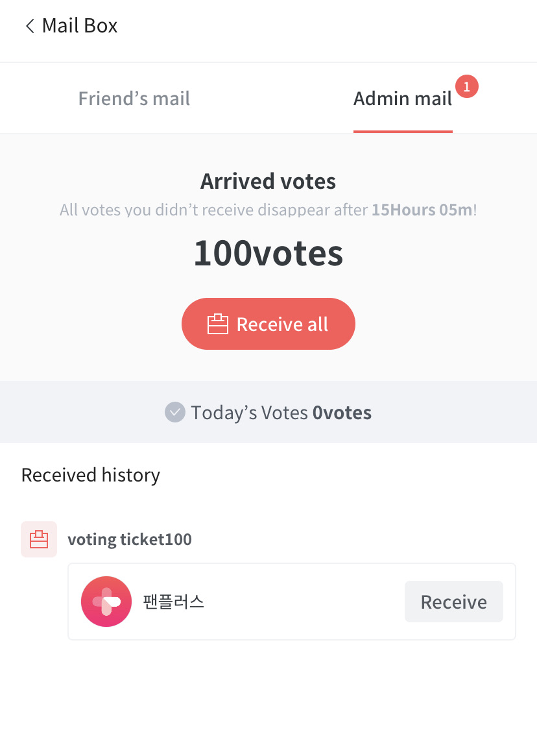Click the Today's Votes label
This screenshot has width=537, height=756.
tap(250, 413)
